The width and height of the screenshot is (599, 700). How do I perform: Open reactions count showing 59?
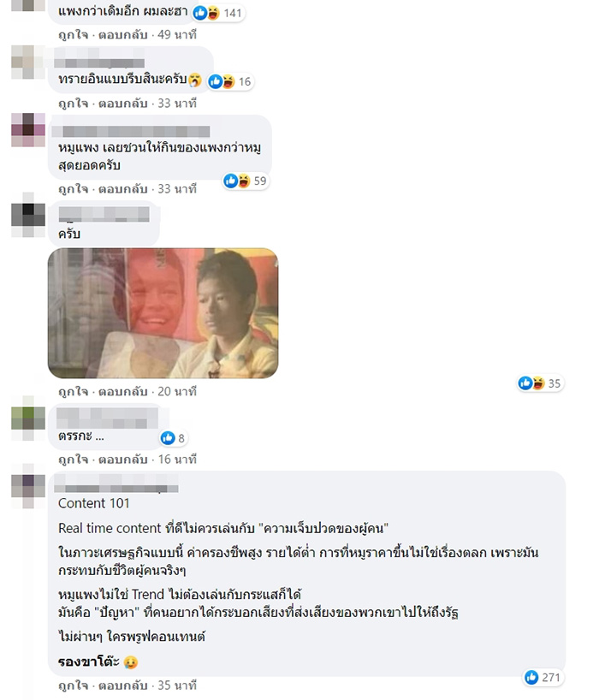tap(246, 181)
